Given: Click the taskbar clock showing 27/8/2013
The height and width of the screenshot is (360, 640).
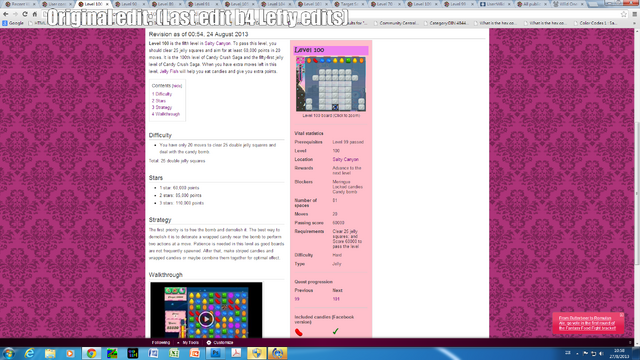Looking at the screenshot, I should 619,353.
